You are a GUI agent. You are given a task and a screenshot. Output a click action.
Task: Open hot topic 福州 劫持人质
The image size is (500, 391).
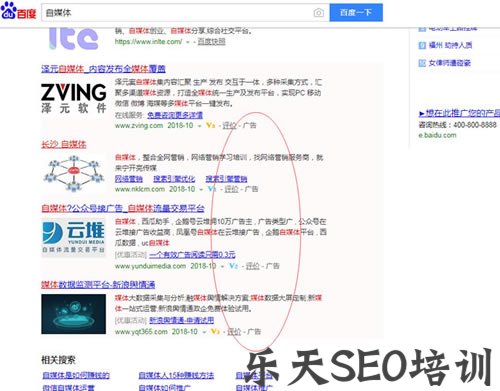[450, 45]
